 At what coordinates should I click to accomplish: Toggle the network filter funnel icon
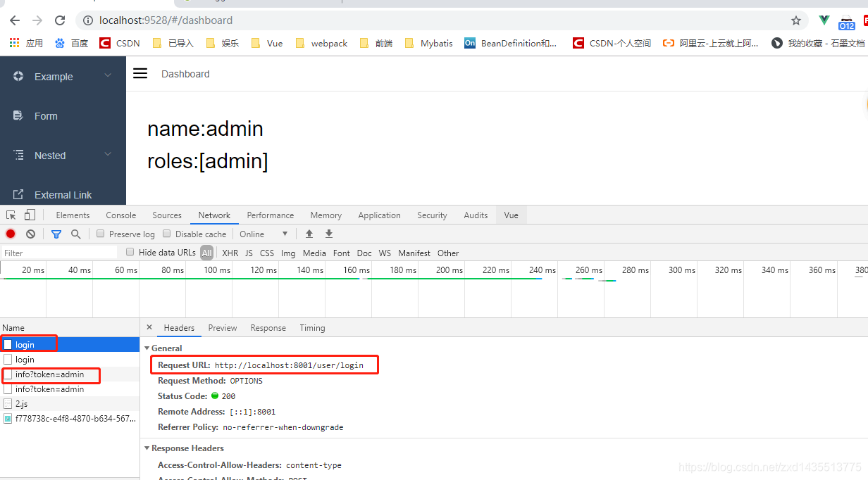tap(56, 234)
